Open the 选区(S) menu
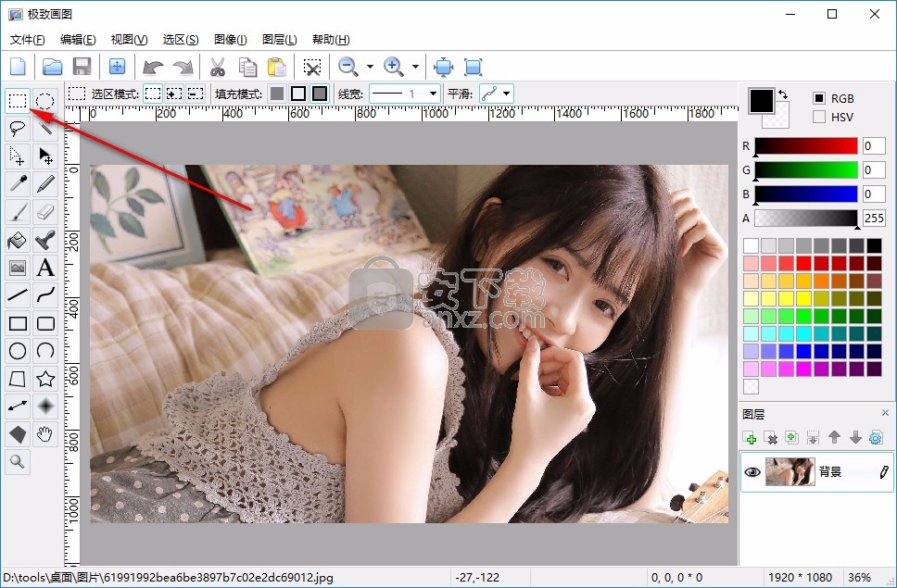The image size is (897, 588). pos(181,40)
